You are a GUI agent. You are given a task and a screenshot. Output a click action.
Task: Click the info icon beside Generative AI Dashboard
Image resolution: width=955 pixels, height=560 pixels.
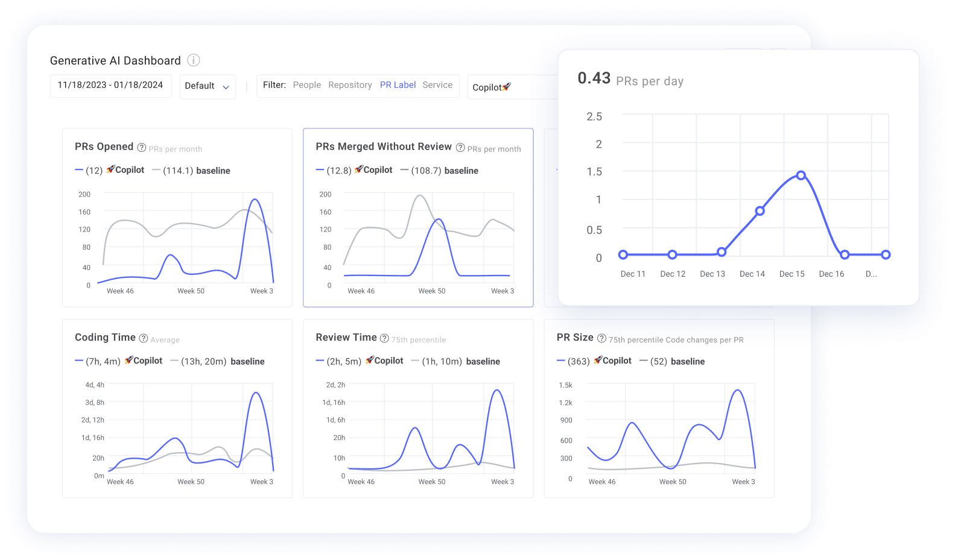193,60
